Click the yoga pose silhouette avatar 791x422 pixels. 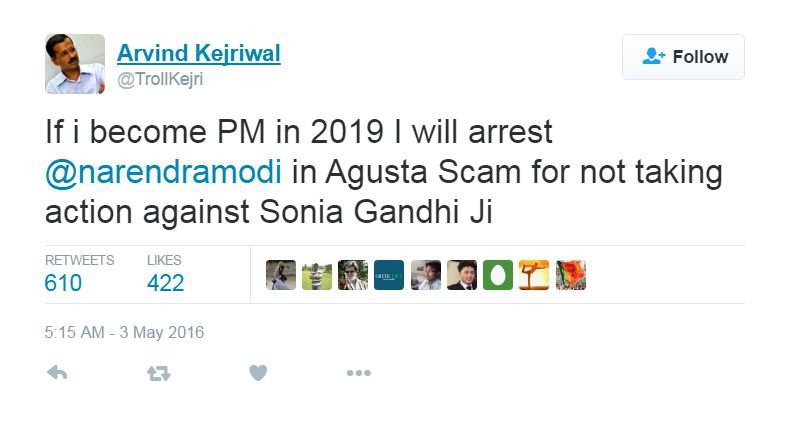pyautogui.click(x=534, y=275)
